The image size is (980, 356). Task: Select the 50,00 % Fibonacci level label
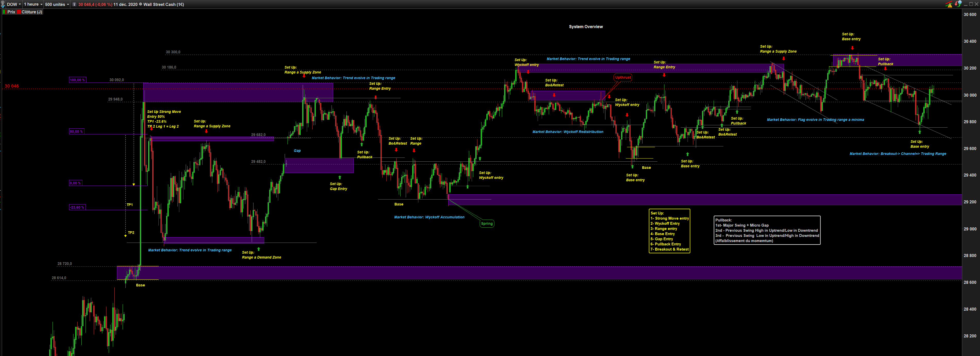(x=76, y=131)
